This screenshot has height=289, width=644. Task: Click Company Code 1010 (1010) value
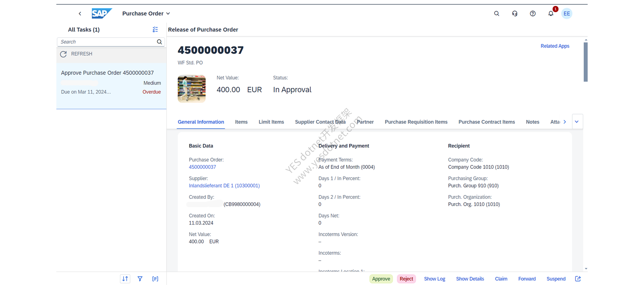(479, 167)
